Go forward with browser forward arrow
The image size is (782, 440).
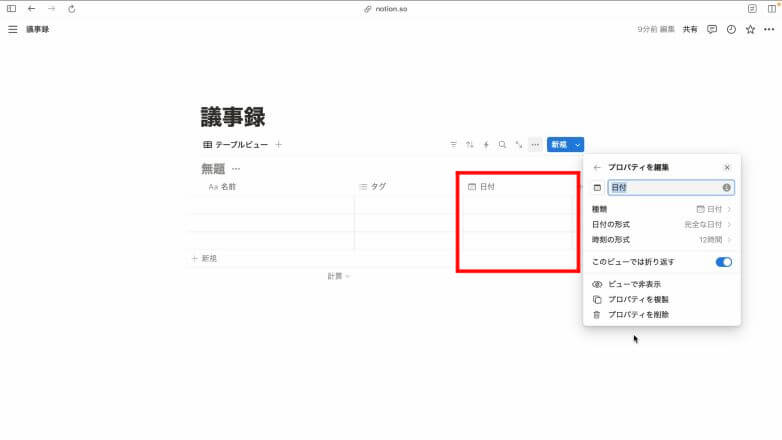coord(51,9)
